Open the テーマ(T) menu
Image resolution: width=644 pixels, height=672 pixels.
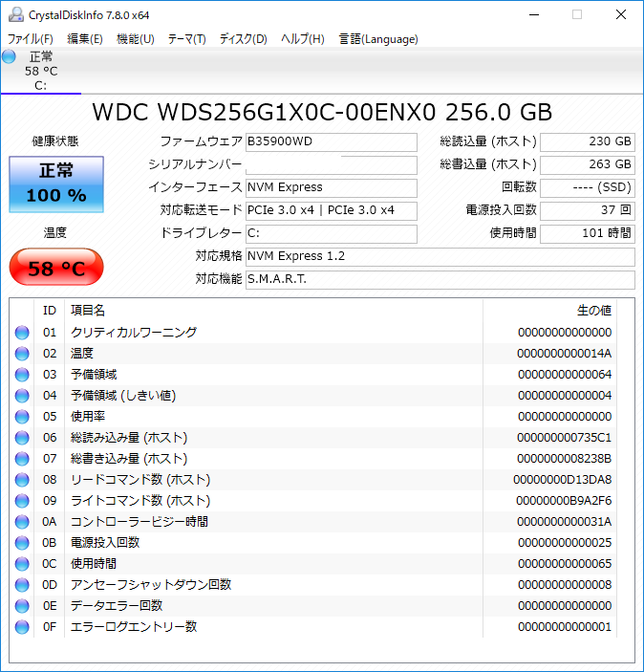187,39
